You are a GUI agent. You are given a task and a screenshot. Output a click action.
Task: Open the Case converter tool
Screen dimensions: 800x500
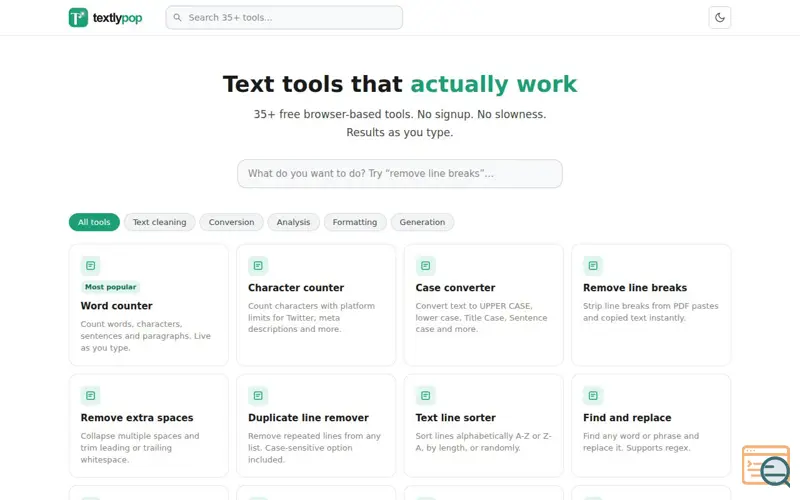(483, 305)
